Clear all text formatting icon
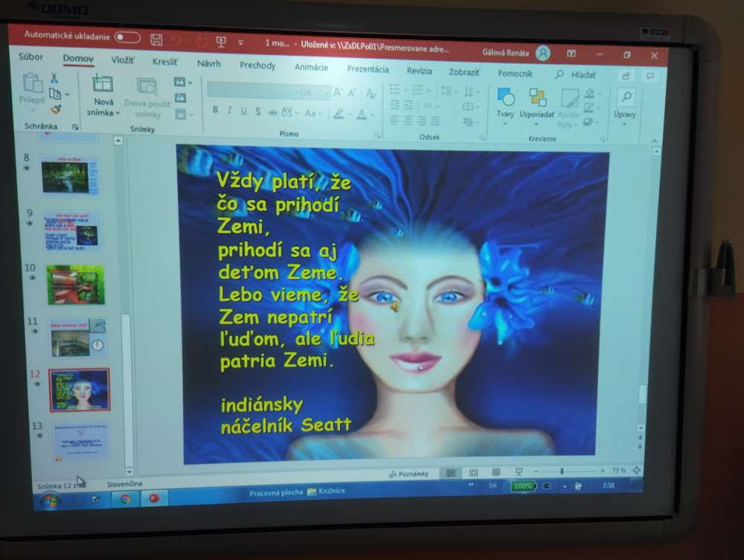 pyautogui.click(x=371, y=94)
